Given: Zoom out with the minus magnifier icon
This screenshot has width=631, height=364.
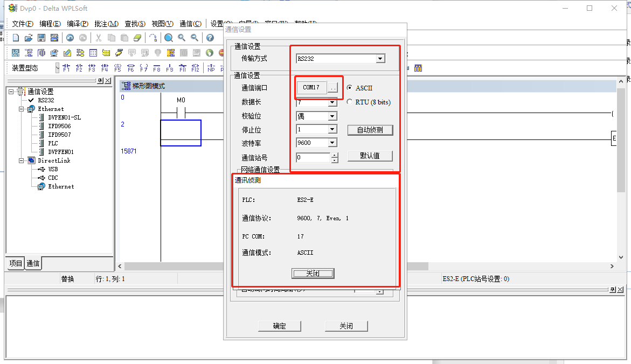Looking at the screenshot, I should pos(195,38).
